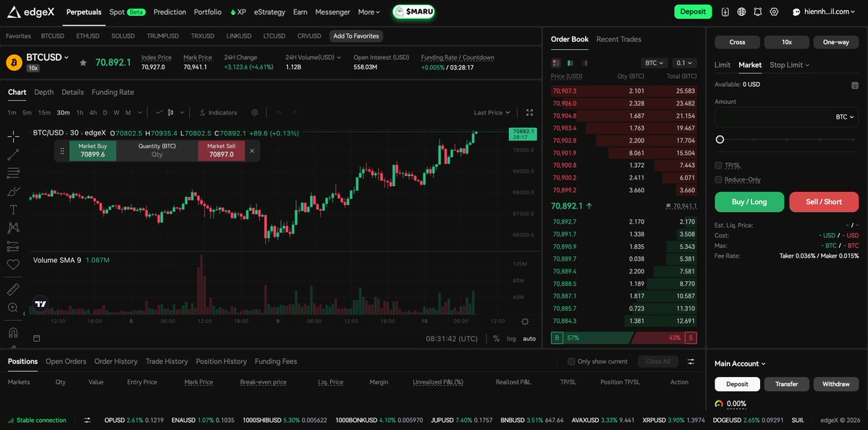868x430 pixels.
Task: Click the Withdraw button
Action: pyautogui.click(x=836, y=384)
